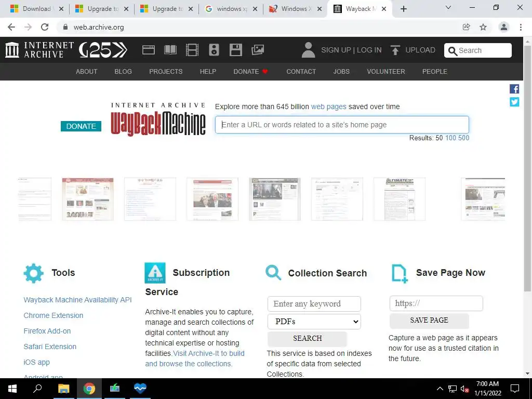Switch to the second Upgrade to tab
The image size is (532, 399).
click(166, 9)
